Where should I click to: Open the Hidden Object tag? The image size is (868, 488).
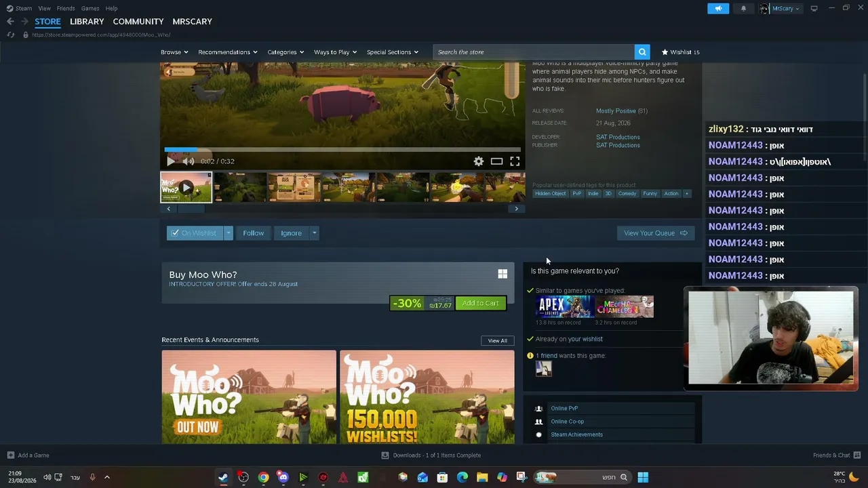[550, 194]
